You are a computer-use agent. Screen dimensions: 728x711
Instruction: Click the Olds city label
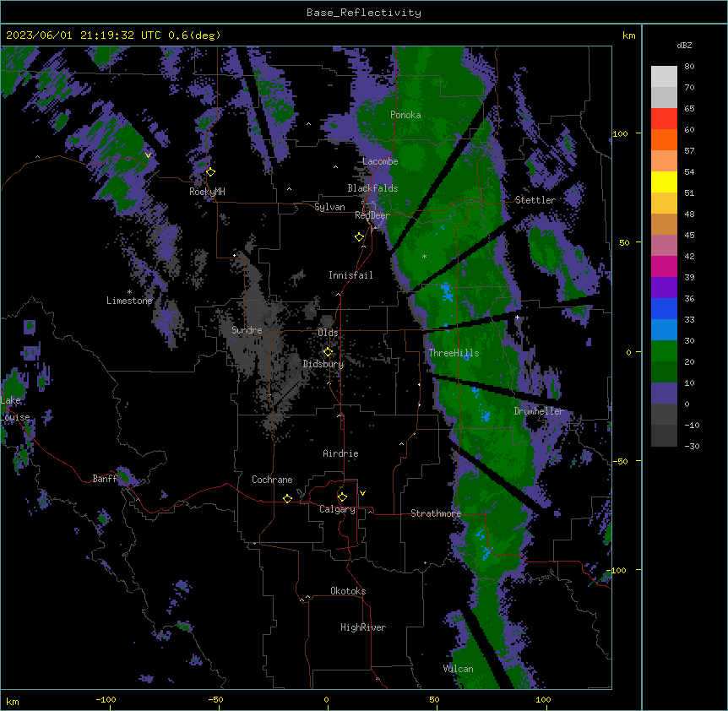pyautogui.click(x=328, y=333)
